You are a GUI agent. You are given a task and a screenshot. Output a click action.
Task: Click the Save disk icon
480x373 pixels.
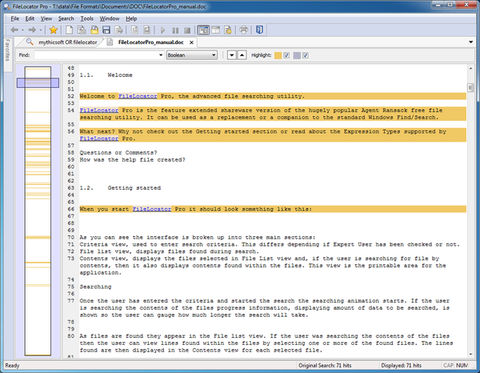pos(106,30)
